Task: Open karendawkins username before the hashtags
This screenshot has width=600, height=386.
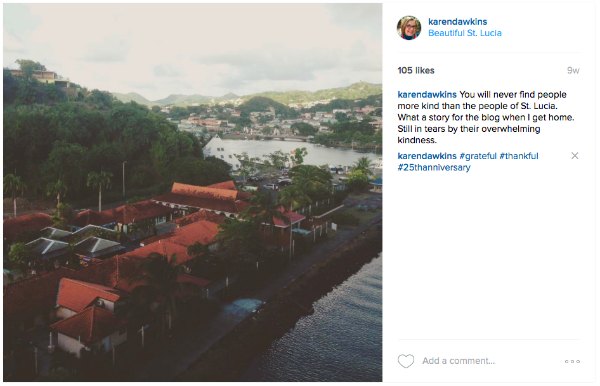Action: (x=427, y=156)
